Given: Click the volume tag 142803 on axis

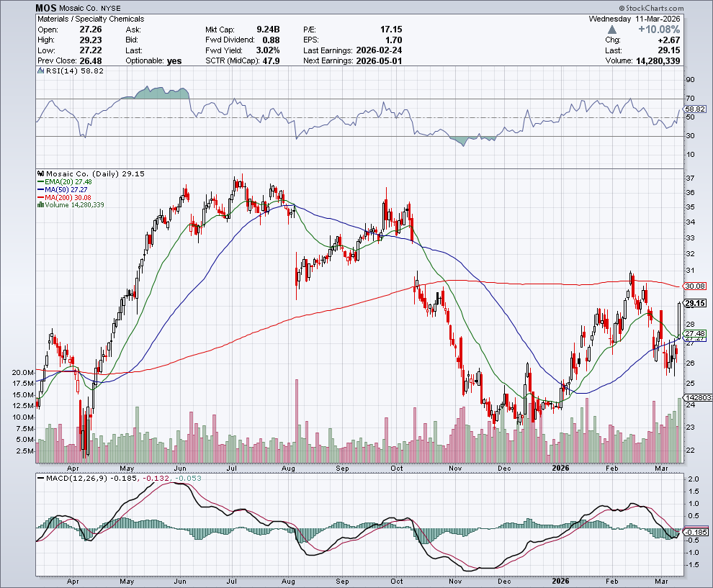Looking at the screenshot, I should pos(698,397).
